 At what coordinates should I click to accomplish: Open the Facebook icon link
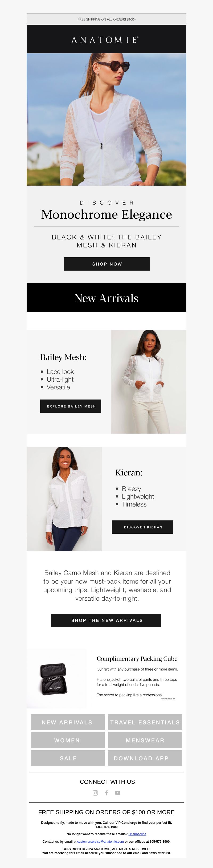(x=106, y=793)
